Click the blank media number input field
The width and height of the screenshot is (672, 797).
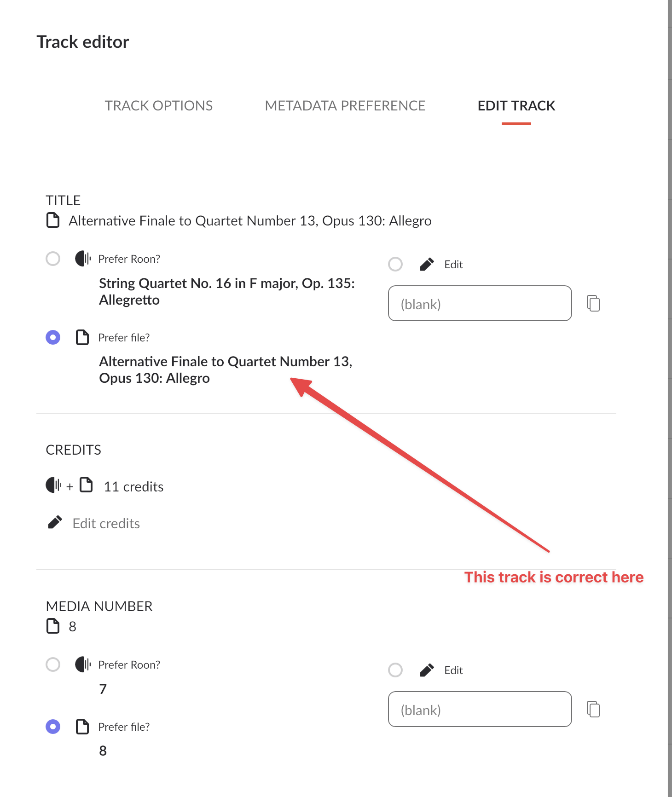pyautogui.click(x=480, y=709)
